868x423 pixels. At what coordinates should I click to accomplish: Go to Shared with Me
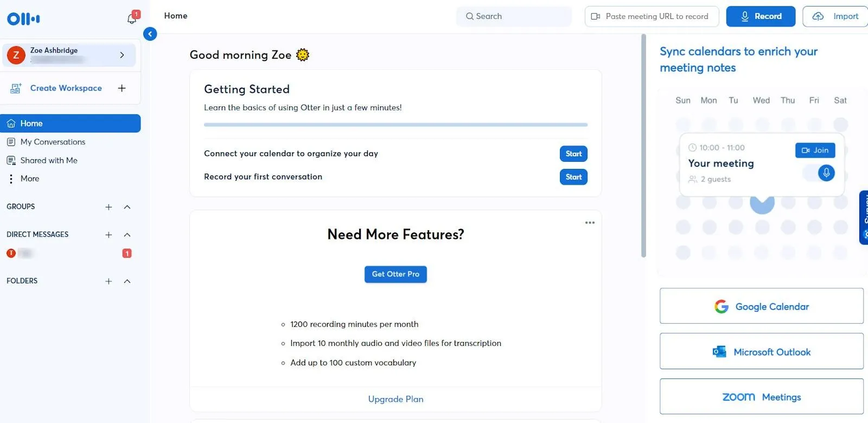pos(49,160)
